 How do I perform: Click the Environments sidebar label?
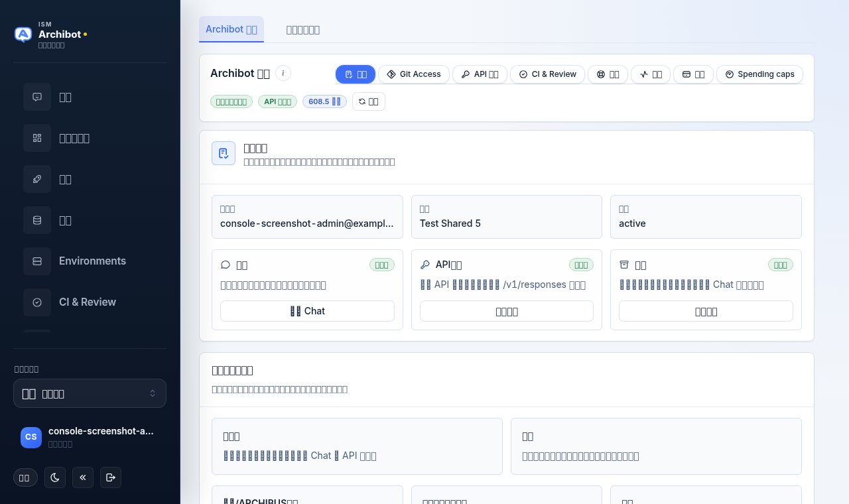(92, 261)
